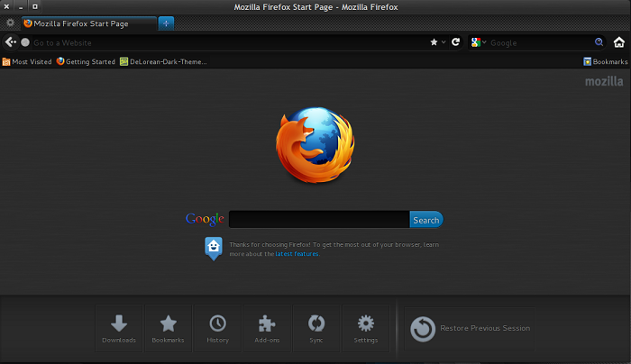Maximize the Firefox window
Screen dimensions: 631x364
pos(35,6)
